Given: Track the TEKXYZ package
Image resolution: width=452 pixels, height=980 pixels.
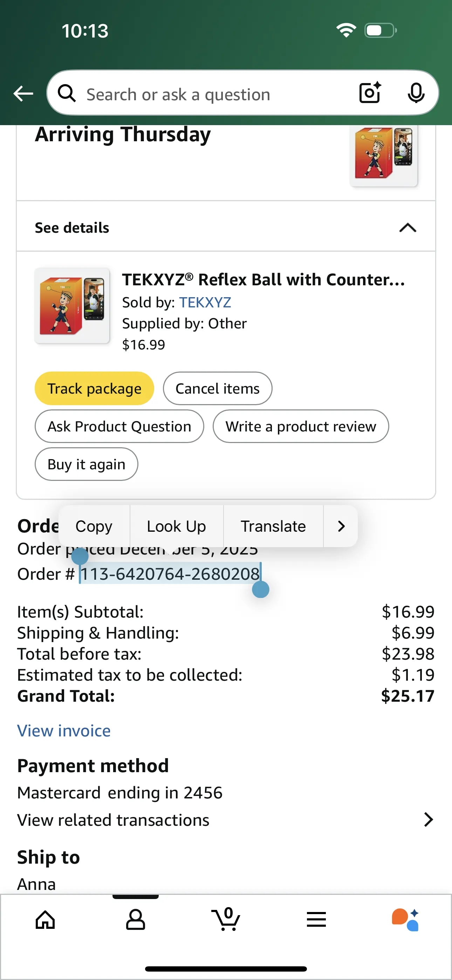Looking at the screenshot, I should (94, 388).
